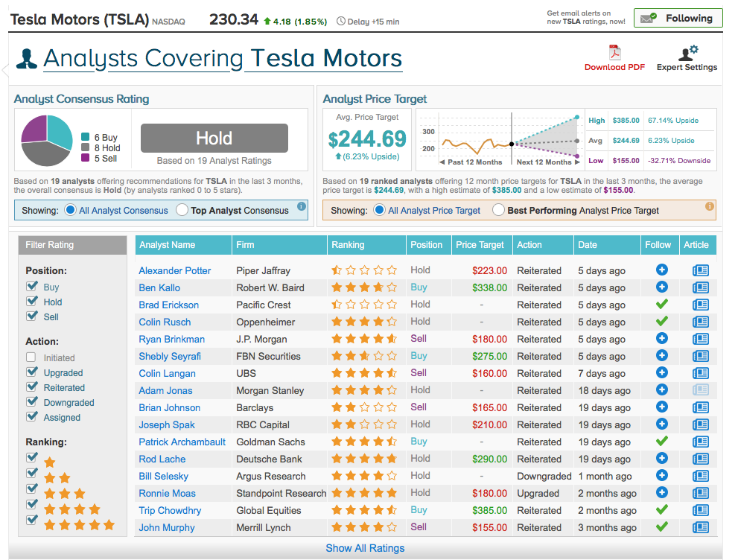Uncheck the Hold position filter
The image size is (738, 560).
(x=31, y=301)
